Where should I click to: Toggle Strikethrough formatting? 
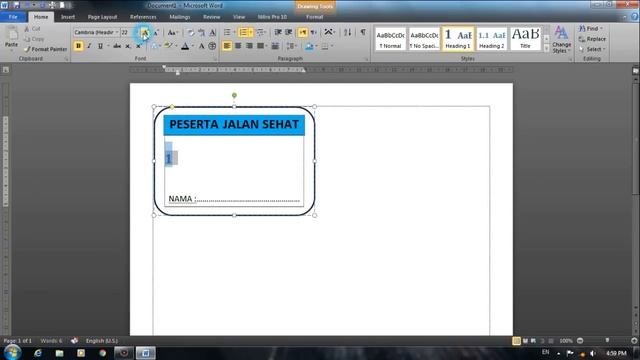click(117, 46)
